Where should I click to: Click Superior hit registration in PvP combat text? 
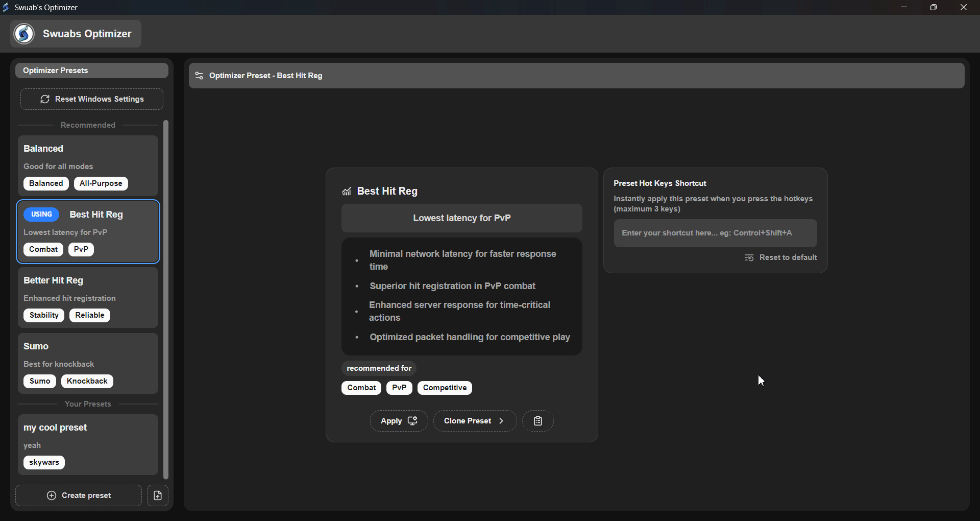[453, 286]
